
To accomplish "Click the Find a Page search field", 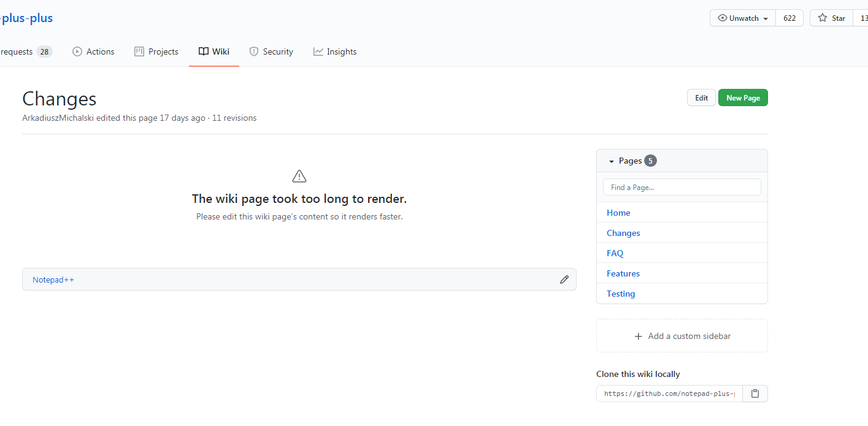I will (682, 187).
